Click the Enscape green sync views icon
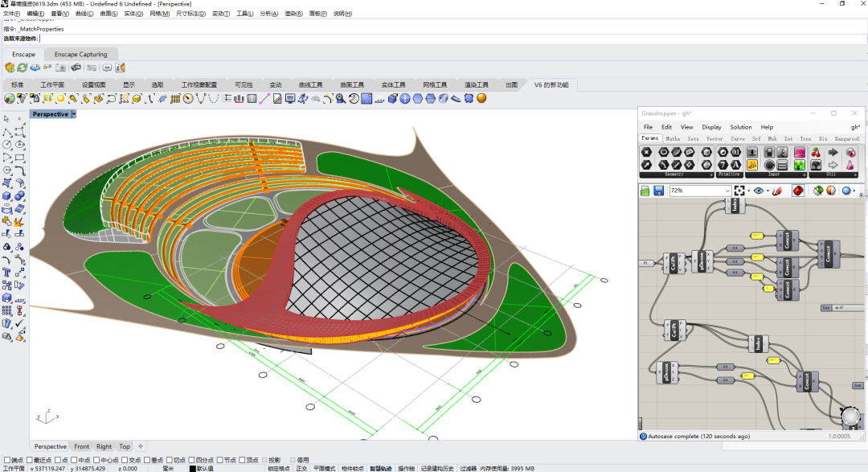The width and height of the screenshot is (868, 472). pos(23,68)
